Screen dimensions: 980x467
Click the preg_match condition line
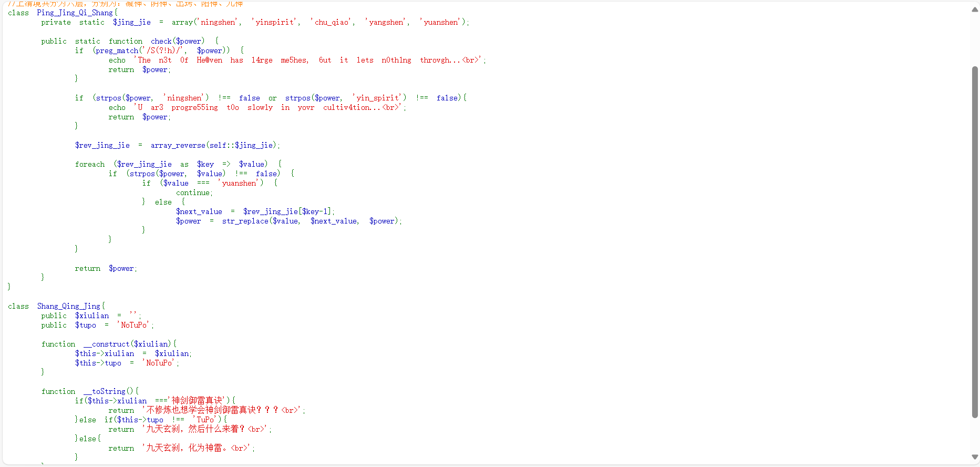(x=159, y=50)
